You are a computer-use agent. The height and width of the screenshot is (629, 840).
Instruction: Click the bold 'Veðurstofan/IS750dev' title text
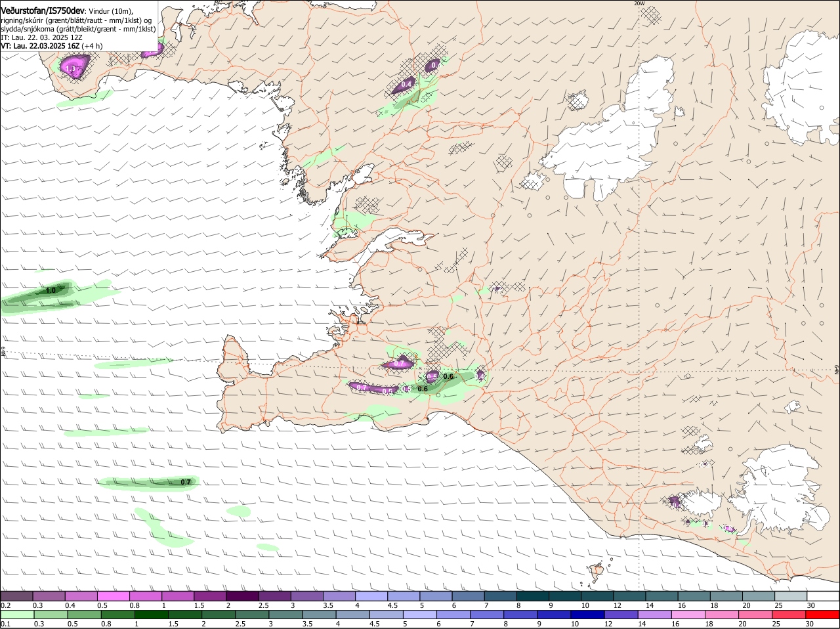click(x=42, y=11)
